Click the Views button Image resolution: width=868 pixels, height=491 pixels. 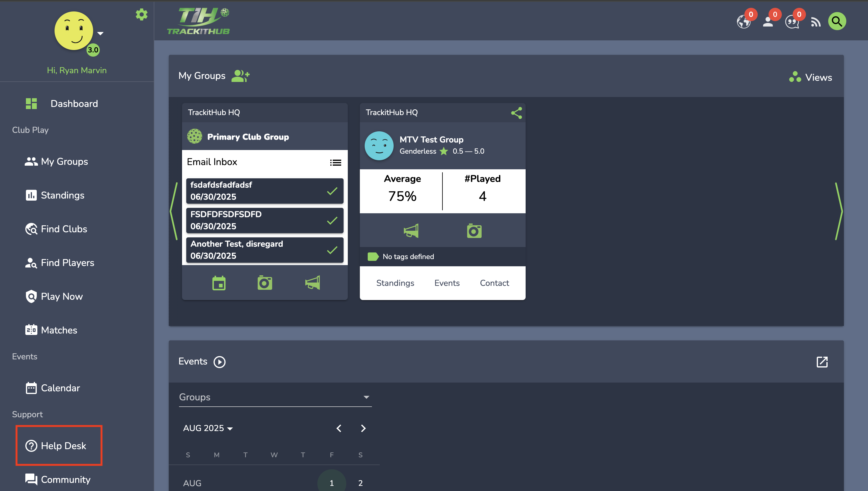pos(810,77)
